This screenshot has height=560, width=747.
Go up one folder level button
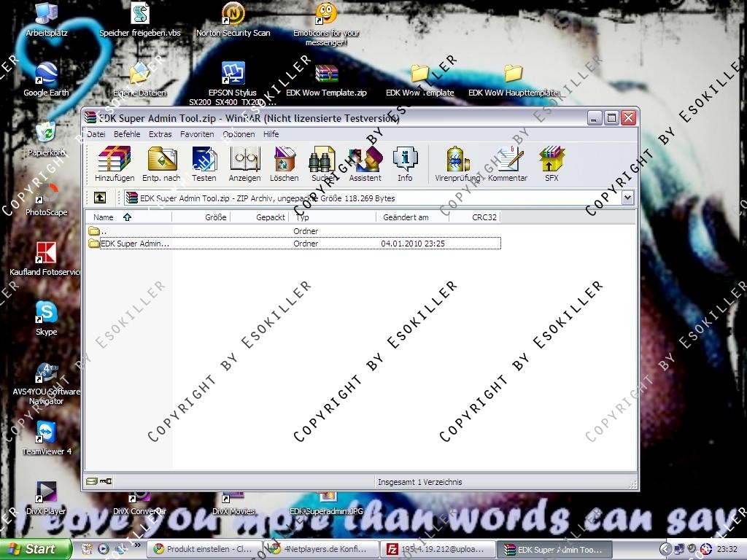click(x=99, y=198)
